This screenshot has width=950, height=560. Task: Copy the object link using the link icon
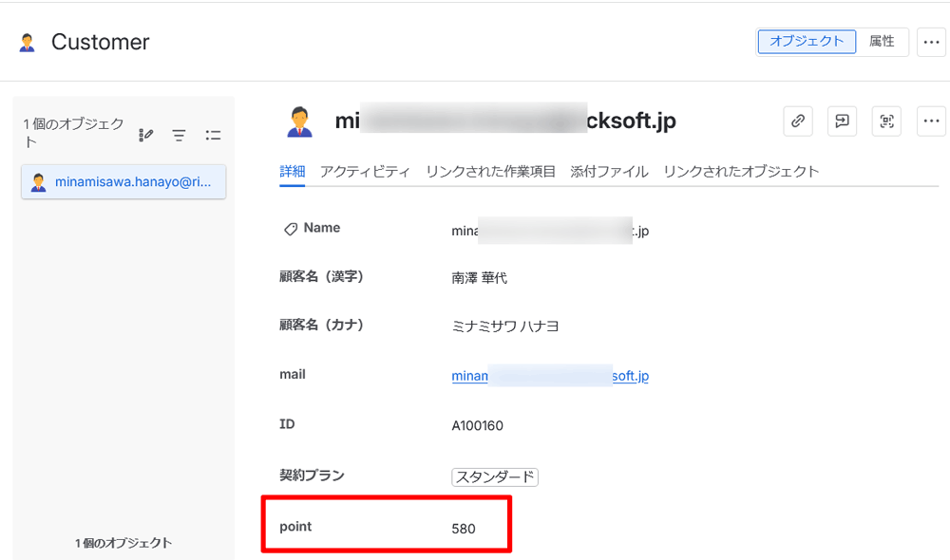[797, 121]
